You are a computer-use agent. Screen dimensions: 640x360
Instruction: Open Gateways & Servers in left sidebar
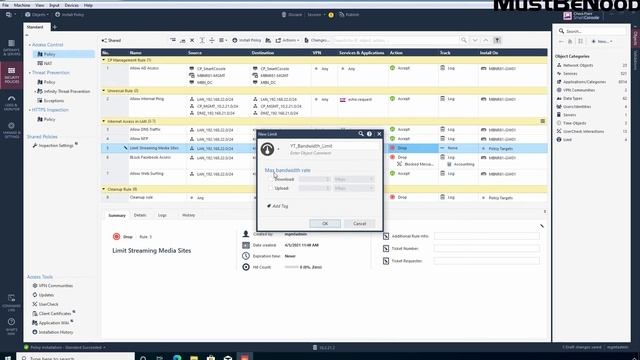(x=11, y=47)
